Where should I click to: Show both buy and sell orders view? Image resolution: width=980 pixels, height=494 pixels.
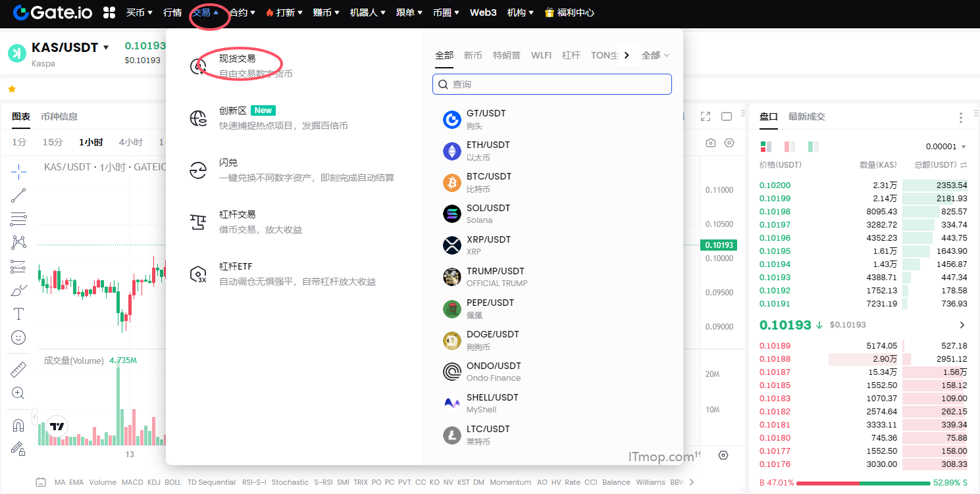[x=766, y=147]
